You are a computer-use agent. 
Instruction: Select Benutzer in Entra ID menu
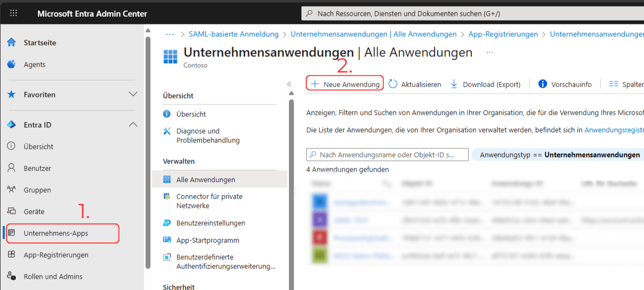(37, 168)
